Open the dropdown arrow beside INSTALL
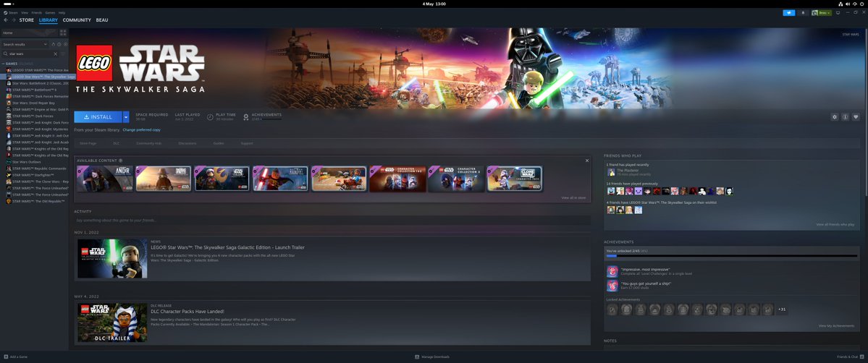The height and width of the screenshot is (363, 868). pos(126,116)
